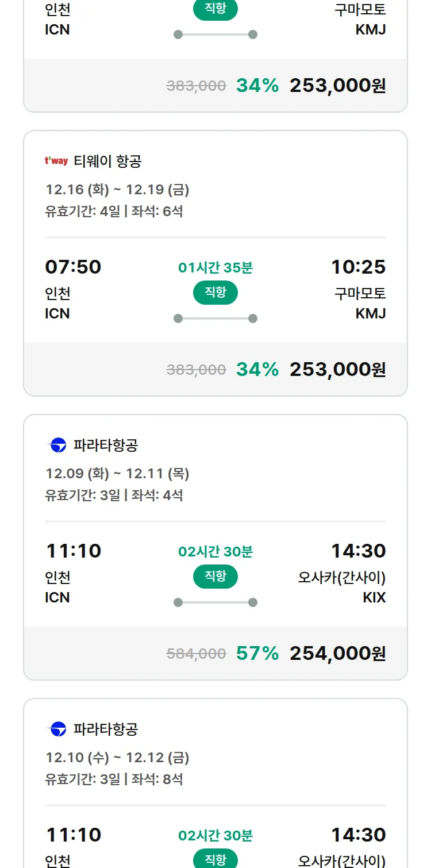The image size is (431, 868).
Task: Click 직항 badge on 07:50 Kumamoto flight
Action: pyautogui.click(x=215, y=293)
